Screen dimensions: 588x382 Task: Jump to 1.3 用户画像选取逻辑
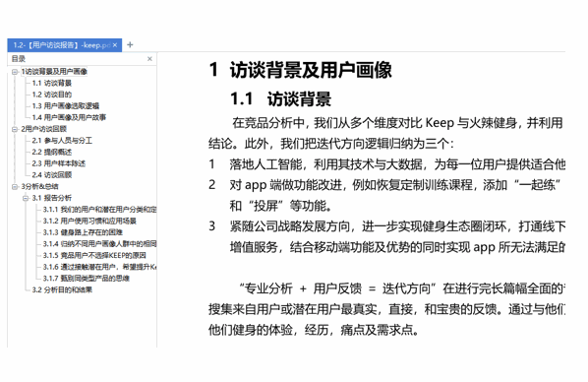[66, 106]
